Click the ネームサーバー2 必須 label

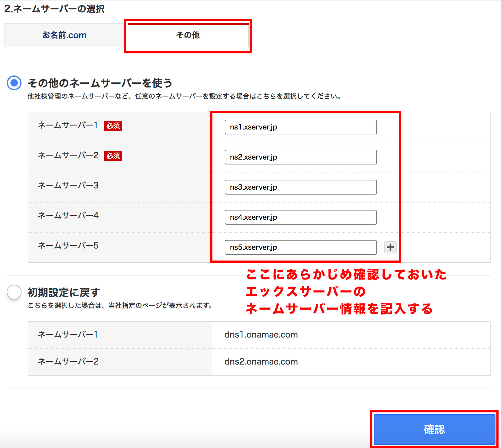pos(80,156)
